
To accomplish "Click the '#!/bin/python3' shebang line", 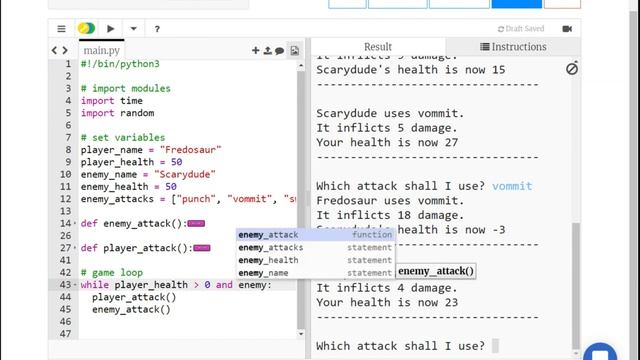I will click(x=120, y=64).
